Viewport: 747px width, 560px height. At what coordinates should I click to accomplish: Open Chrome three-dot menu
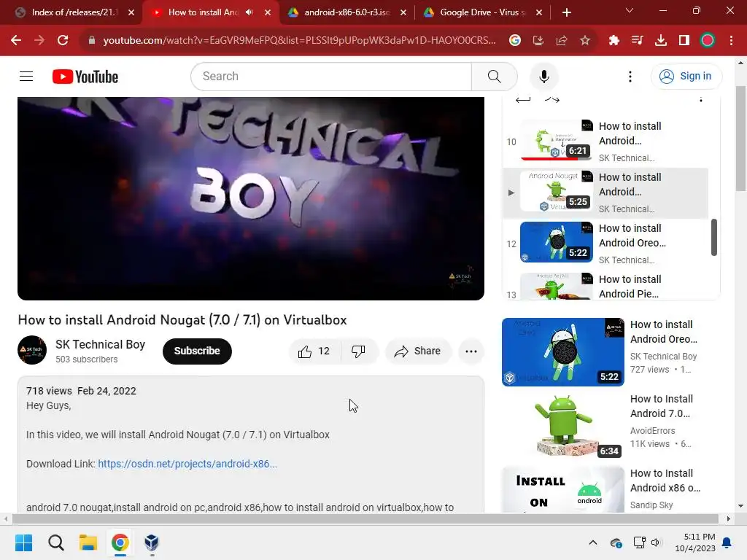731,41
